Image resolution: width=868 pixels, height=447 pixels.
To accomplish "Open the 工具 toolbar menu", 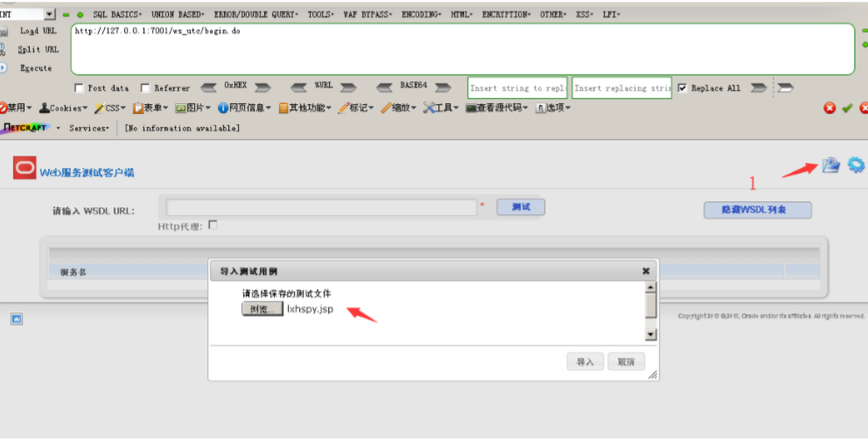I will click(x=441, y=108).
